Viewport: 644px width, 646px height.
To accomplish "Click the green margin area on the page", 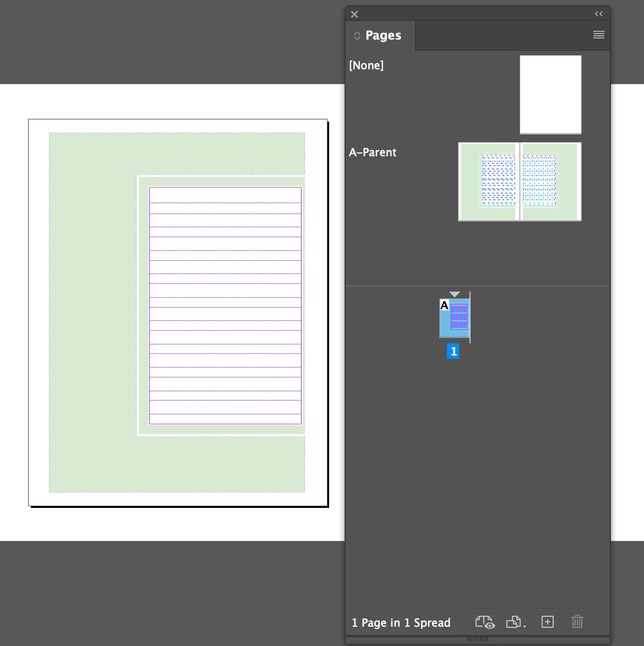I will [92, 313].
